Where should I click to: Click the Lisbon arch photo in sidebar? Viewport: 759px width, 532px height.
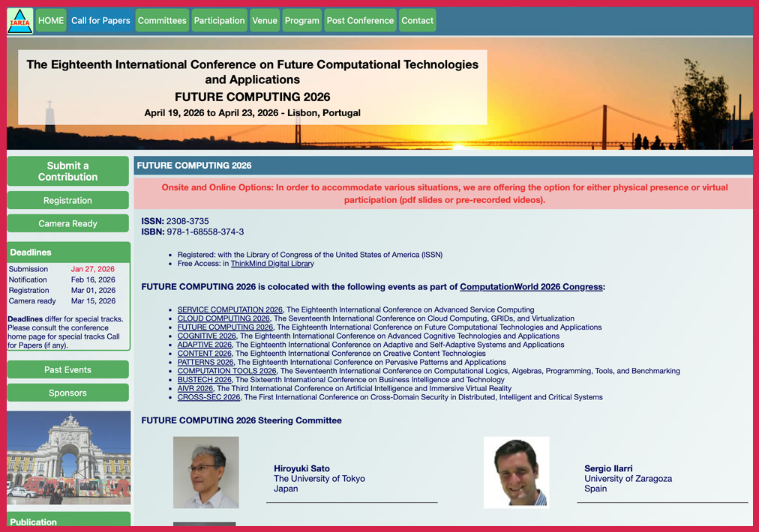tap(69, 458)
